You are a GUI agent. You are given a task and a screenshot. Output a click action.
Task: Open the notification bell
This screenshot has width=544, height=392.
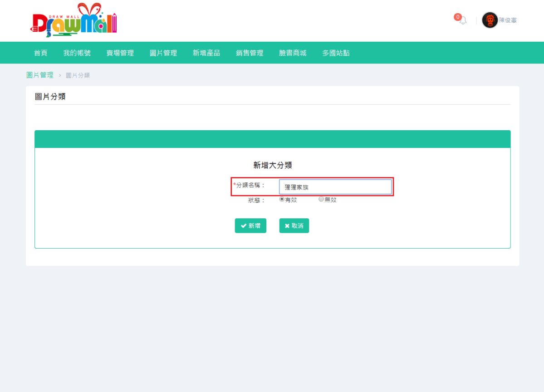pyautogui.click(x=463, y=21)
